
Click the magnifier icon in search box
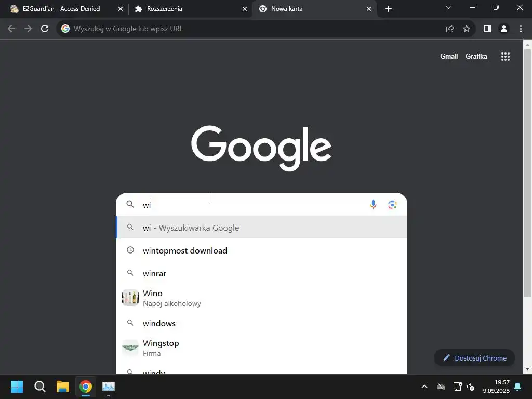point(130,204)
